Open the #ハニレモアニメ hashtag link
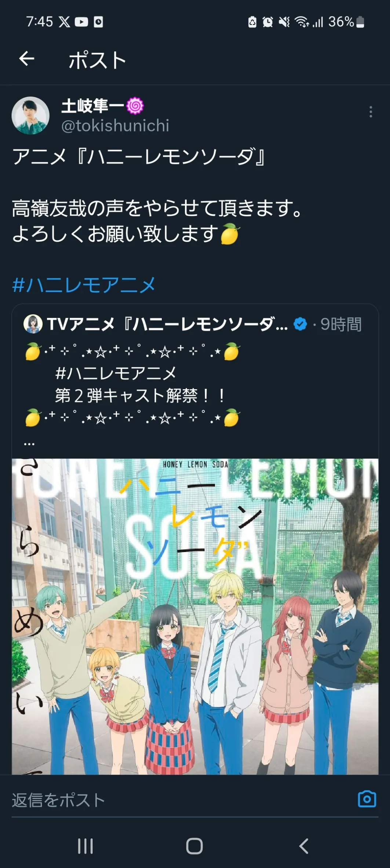The width and height of the screenshot is (390, 868). point(84,285)
